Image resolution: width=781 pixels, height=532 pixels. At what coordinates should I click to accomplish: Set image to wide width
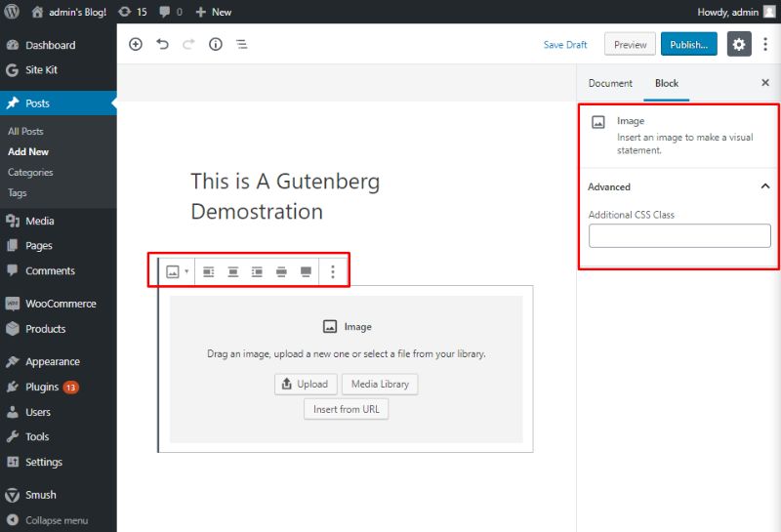point(281,271)
